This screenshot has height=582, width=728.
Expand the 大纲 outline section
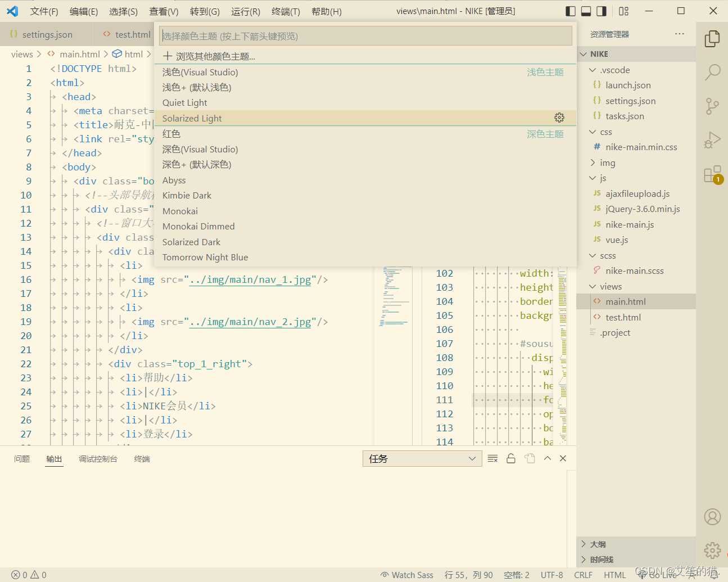pyautogui.click(x=636, y=544)
